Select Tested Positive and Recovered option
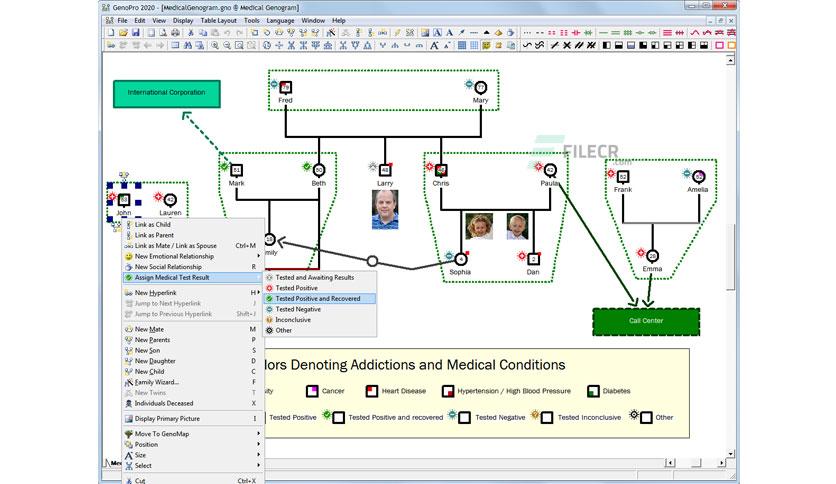Viewport: 836px width, 484px height. 320,299
